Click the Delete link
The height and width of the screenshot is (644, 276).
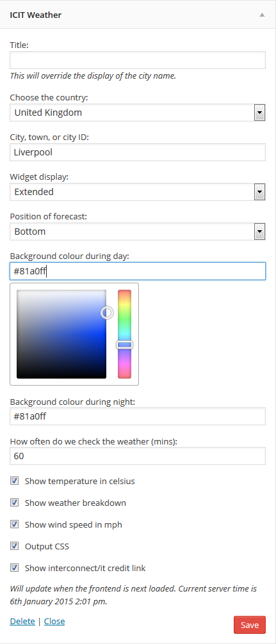tap(22, 622)
